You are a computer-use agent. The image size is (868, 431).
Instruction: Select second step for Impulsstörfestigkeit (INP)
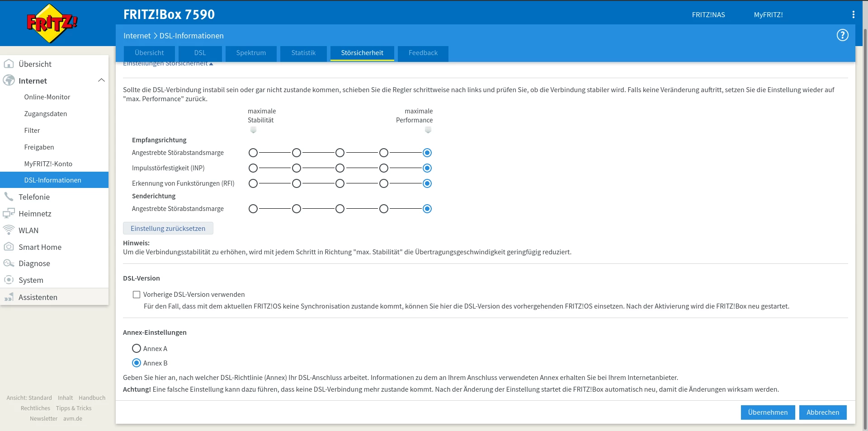pyautogui.click(x=297, y=168)
